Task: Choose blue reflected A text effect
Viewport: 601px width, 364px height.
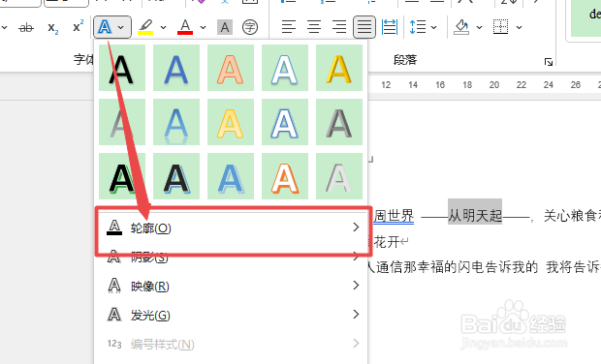Action: (176, 122)
